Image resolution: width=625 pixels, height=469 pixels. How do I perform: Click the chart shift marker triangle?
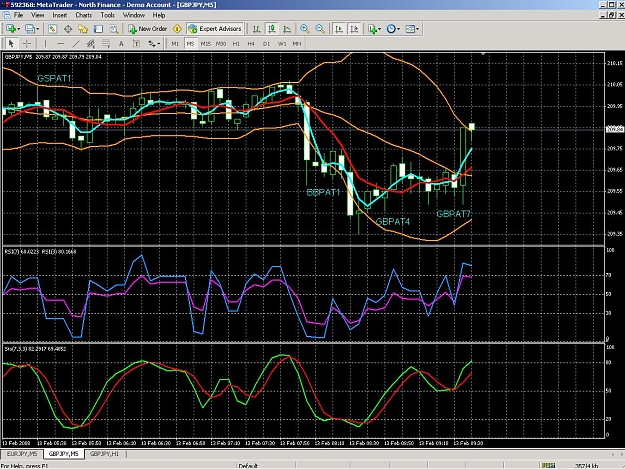tap(483, 54)
